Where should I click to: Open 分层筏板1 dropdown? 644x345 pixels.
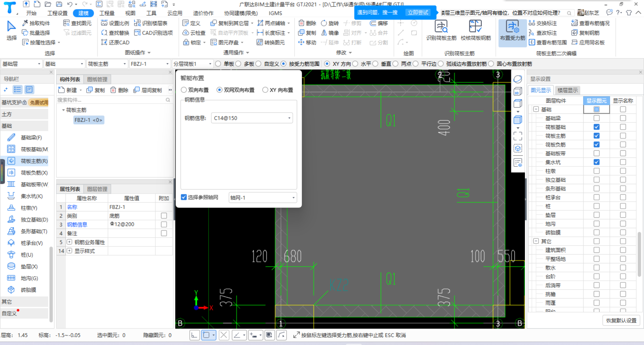coord(193,64)
